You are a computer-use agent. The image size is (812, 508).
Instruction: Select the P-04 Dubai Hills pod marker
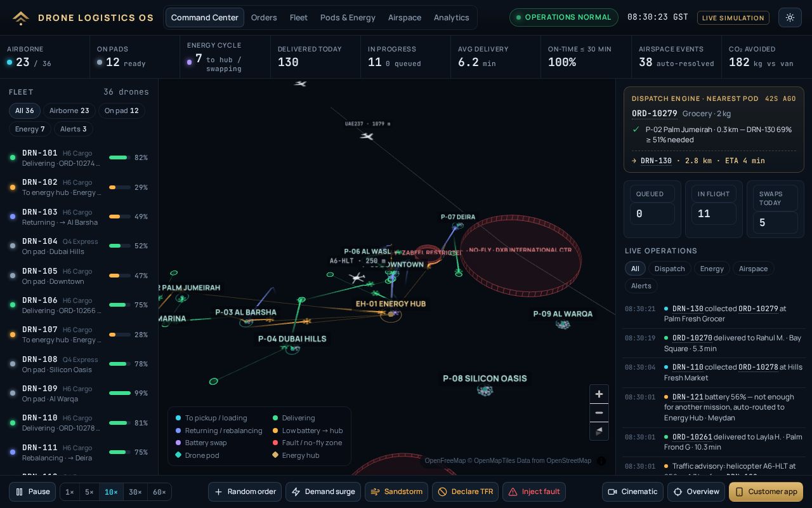292,349
